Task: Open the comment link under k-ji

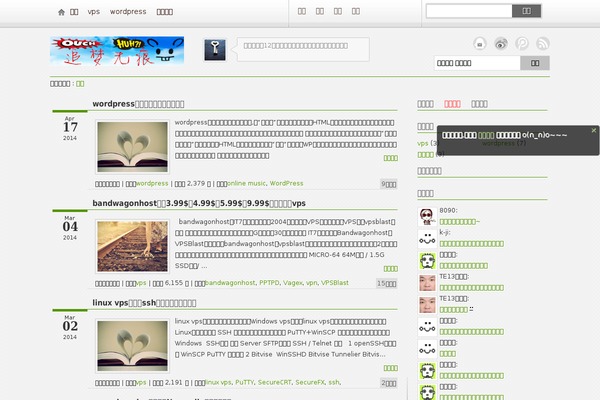Action: point(471,244)
